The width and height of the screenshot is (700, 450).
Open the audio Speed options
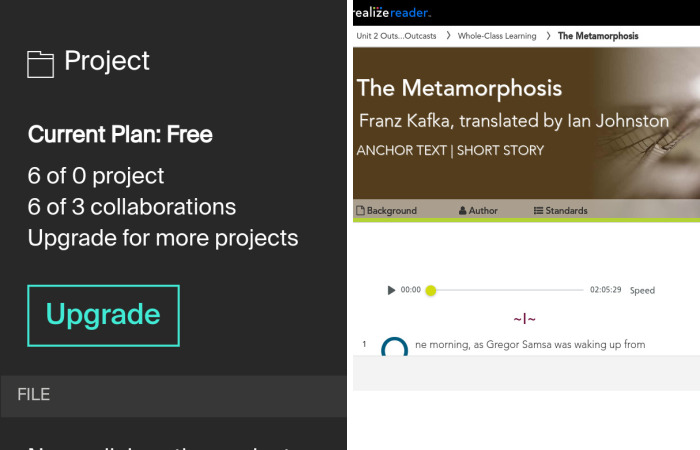click(x=642, y=291)
